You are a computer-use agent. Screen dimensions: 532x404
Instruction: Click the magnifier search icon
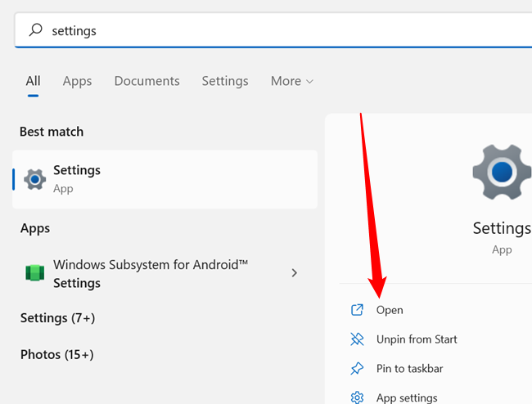click(x=36, y=29)
